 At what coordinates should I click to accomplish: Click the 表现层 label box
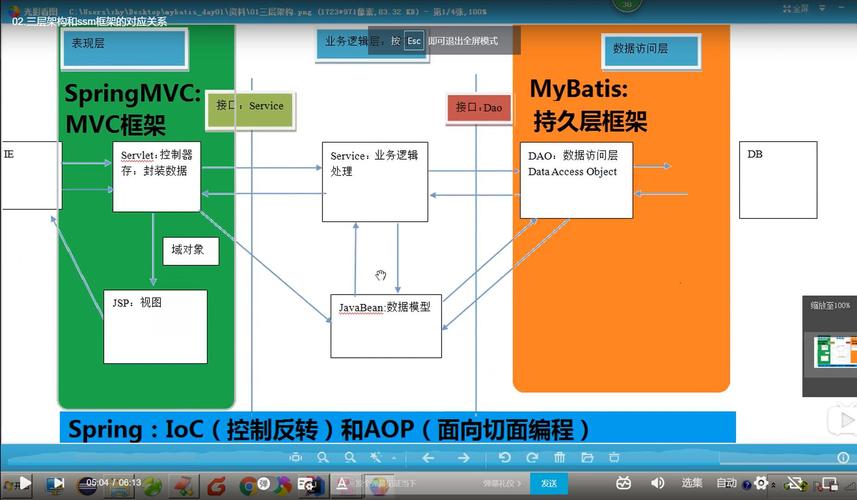click(x=124, y=48)
